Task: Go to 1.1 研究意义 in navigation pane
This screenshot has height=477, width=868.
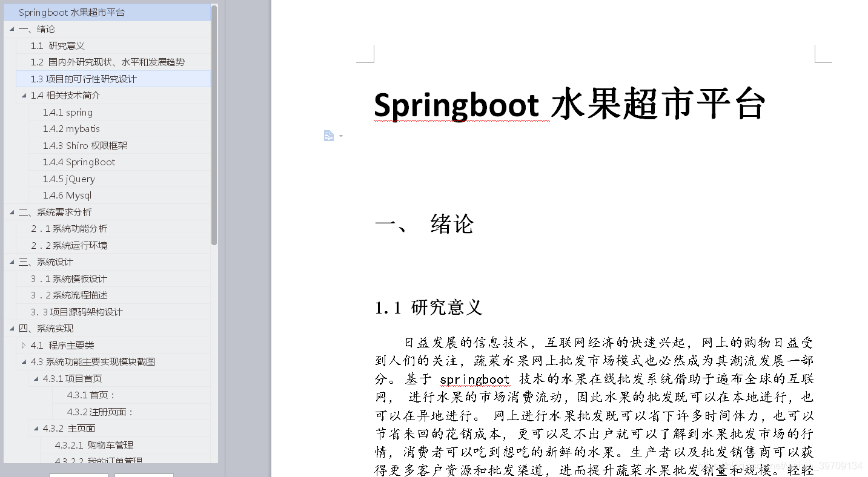Action: (x=58, y=45)
